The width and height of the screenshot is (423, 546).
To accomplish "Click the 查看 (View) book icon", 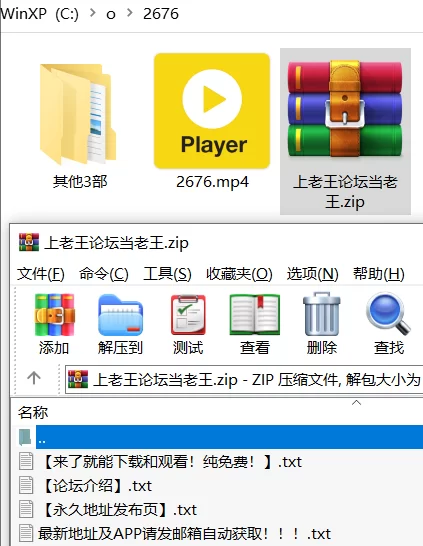I will [x=255, y=315].
